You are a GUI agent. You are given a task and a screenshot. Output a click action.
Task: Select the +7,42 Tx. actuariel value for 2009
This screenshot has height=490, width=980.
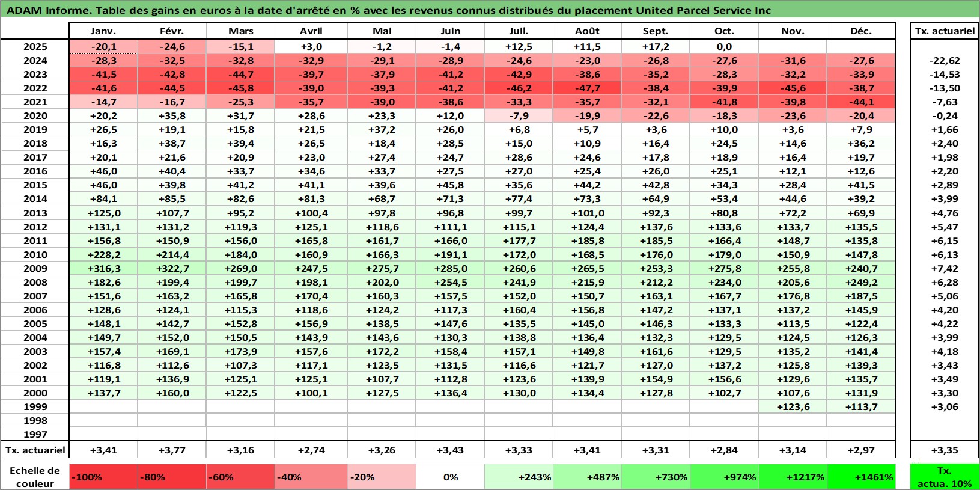coord(945,268)
